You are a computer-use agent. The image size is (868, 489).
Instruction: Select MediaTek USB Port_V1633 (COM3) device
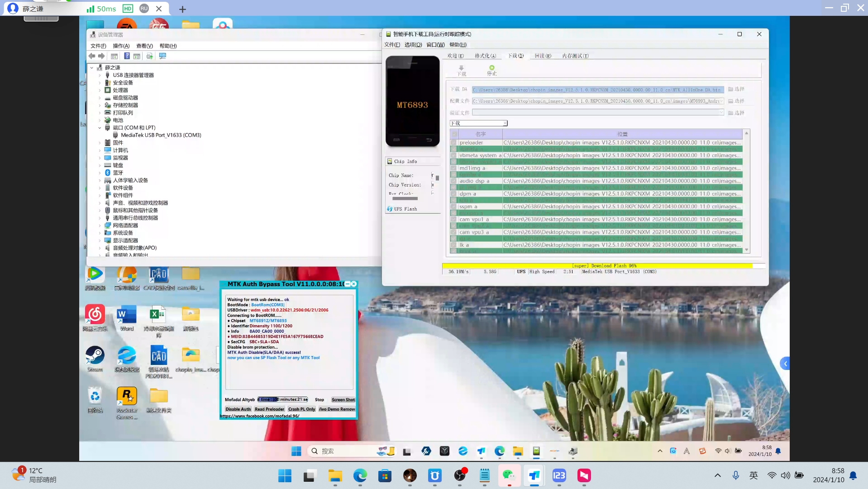161,135
